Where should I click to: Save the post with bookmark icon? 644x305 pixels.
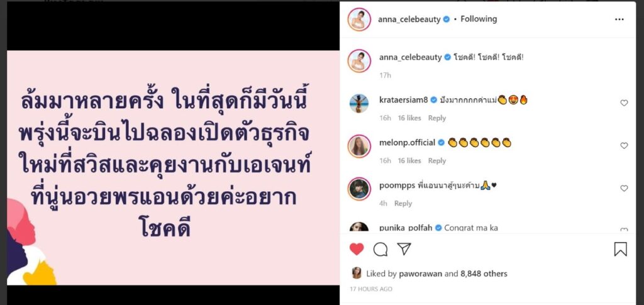(x=620, y=249)
